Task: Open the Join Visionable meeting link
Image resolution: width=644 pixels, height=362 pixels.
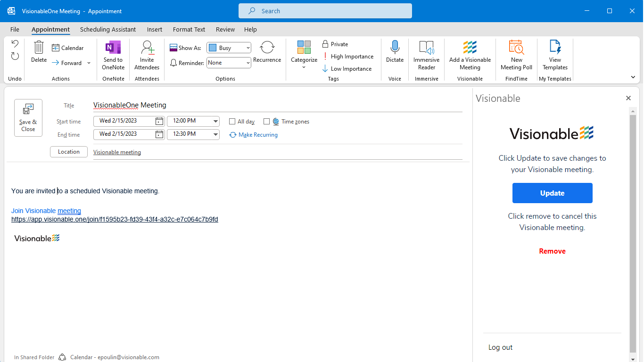Action: [x=46, y=211]
